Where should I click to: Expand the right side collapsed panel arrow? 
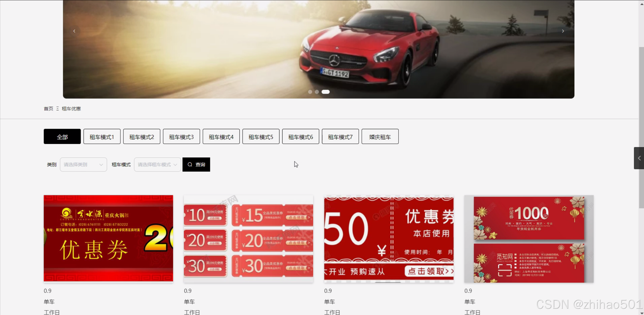[639, 158]
